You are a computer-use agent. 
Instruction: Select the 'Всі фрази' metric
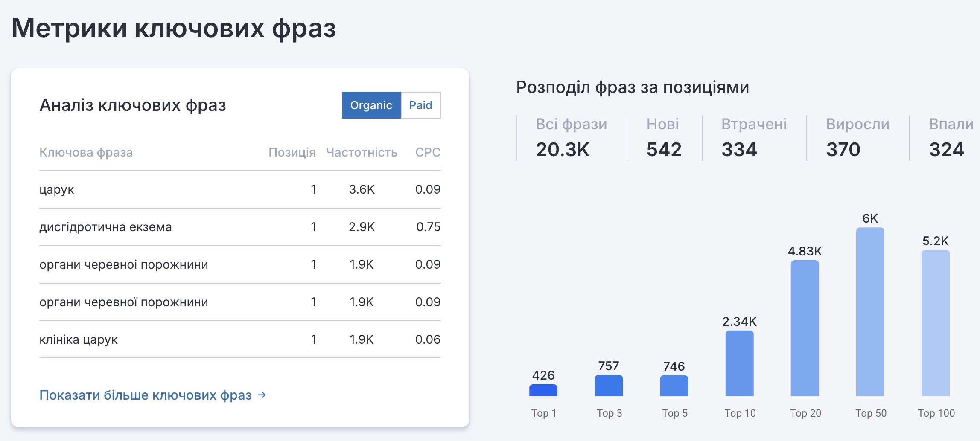[571, 137]
